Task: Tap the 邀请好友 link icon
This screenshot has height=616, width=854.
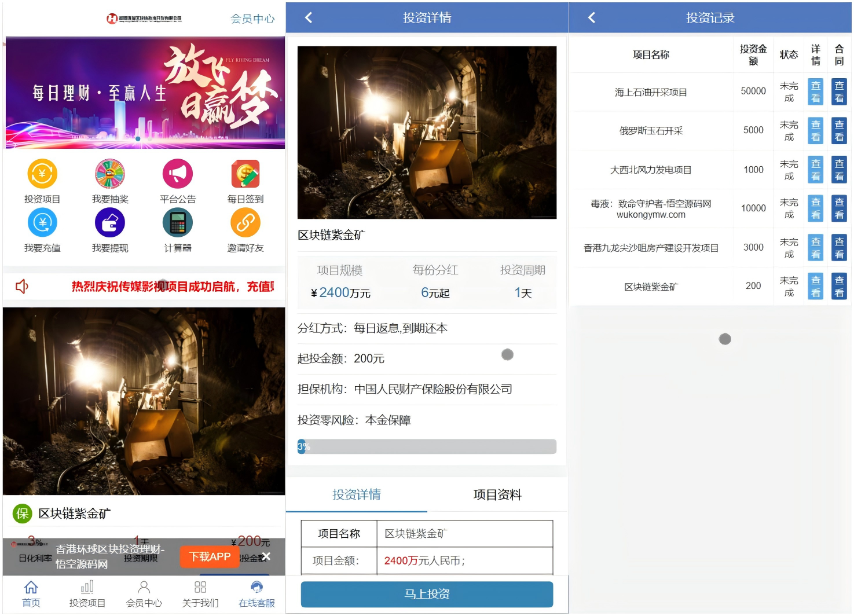Action: coord(245,223)
